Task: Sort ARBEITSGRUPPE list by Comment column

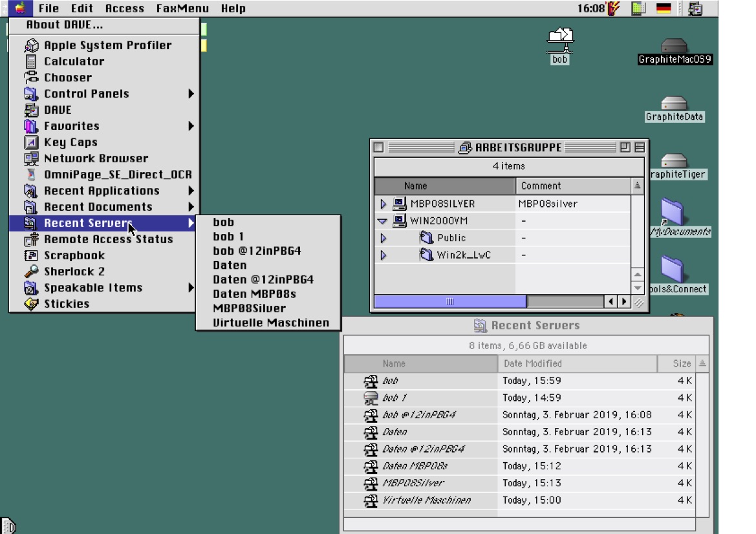Action: (573, 186)
